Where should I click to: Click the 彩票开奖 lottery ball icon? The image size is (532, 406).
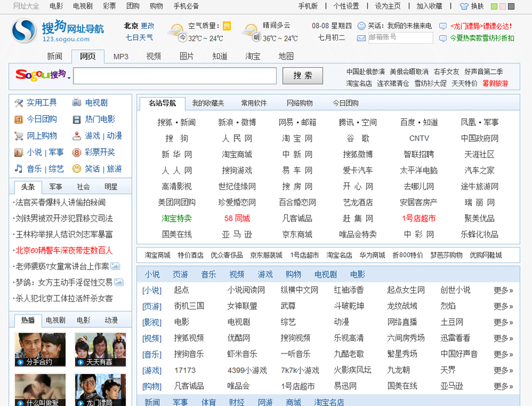76,152
